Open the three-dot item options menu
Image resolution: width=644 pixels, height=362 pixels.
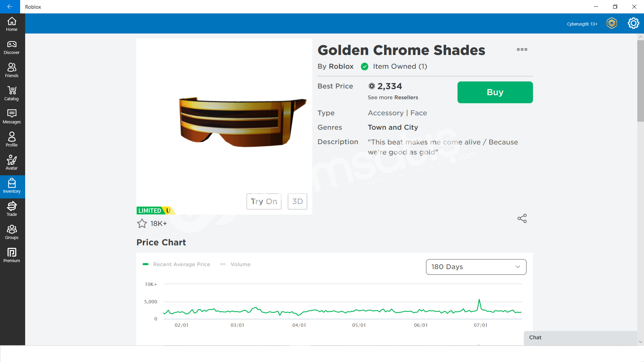pyautogui.click(x=522, y=50)
